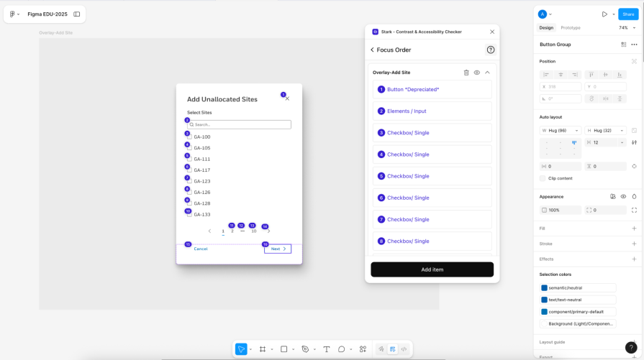Open the Button Group more options ellipsis
The image size is (644, 360).
634,45
